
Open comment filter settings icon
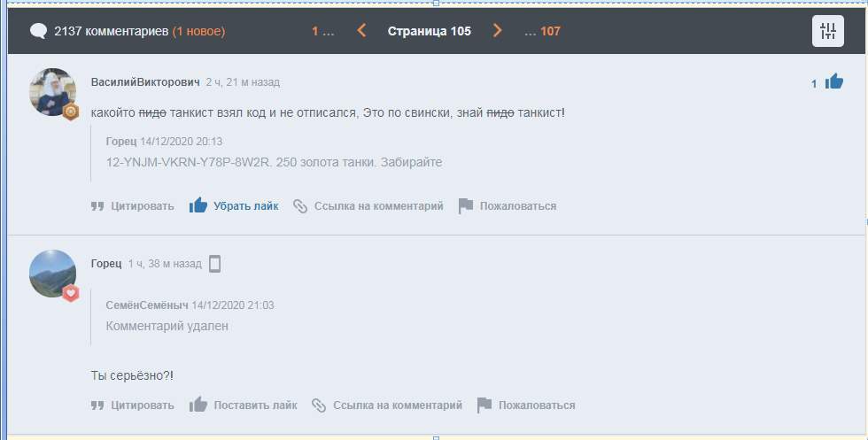pyautogui.click(x=828, y=31)
